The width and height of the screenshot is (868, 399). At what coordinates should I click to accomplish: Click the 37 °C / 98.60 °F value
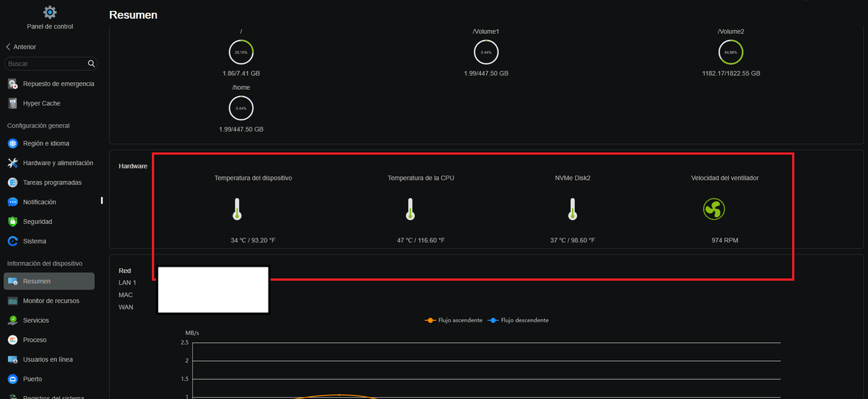point(572,240)
